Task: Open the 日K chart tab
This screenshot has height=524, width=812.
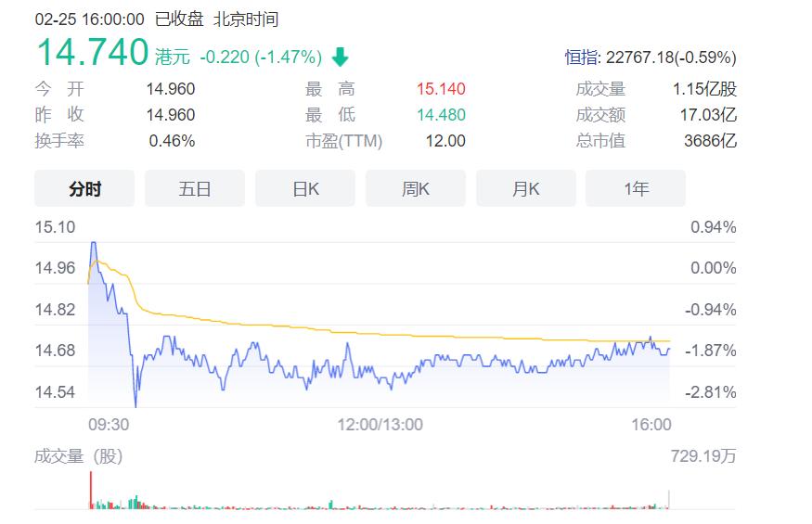Action: 305,188
